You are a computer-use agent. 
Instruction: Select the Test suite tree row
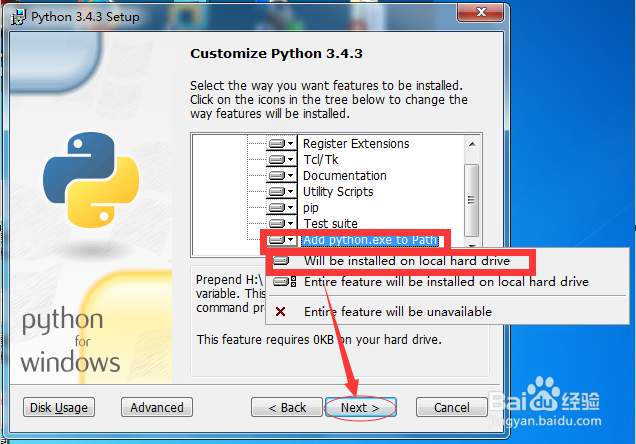coord(331,223)
